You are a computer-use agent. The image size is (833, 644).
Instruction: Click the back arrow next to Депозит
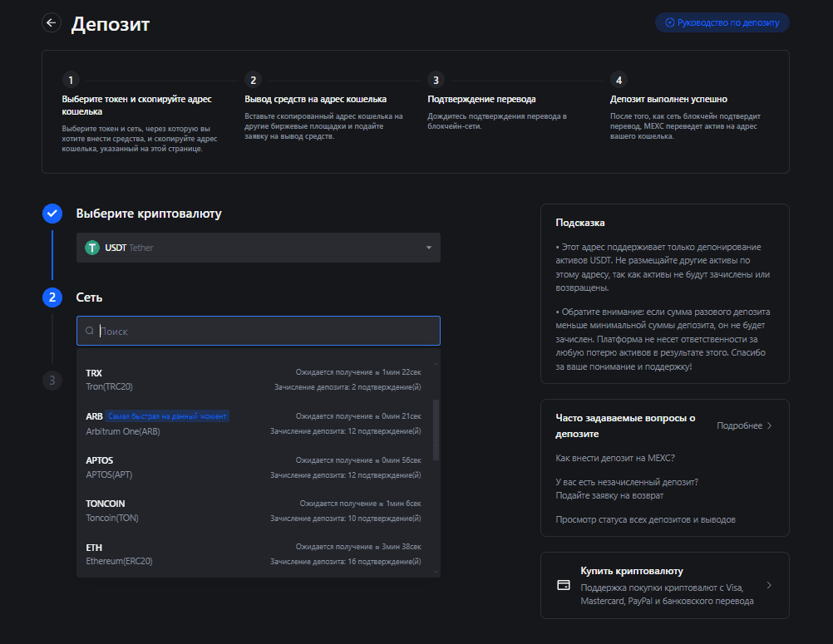52,23
